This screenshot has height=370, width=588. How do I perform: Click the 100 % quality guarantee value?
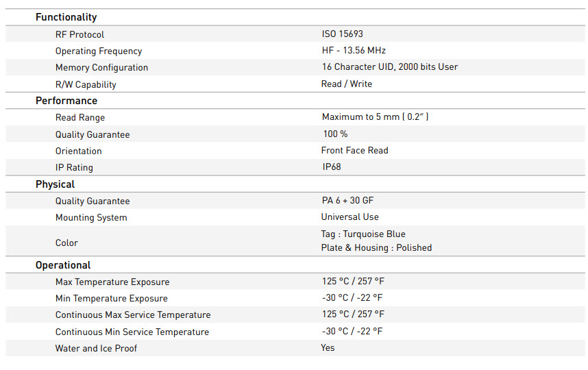(335, 134)
